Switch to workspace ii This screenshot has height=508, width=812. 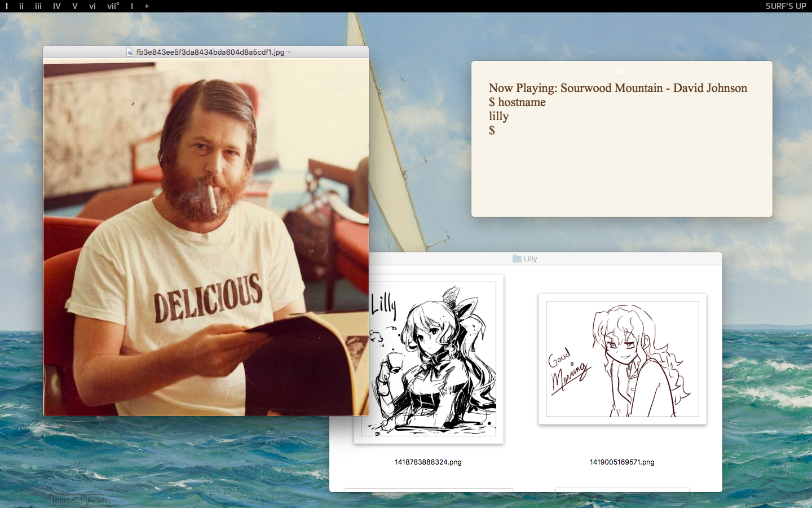tap(21, 6)
